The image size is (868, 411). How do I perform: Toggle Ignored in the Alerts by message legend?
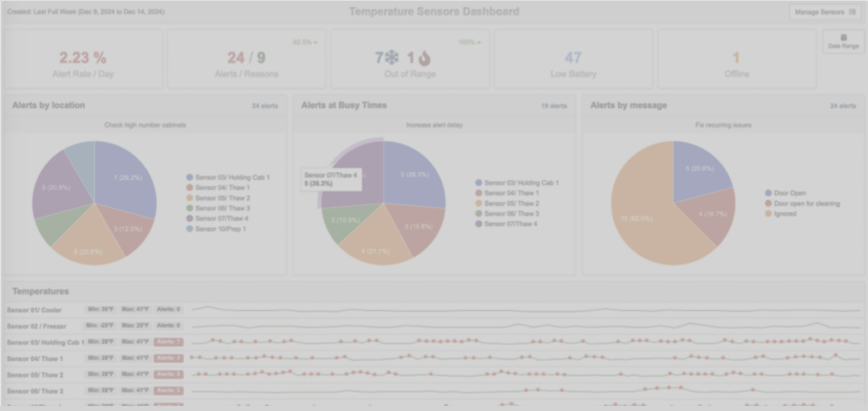click(x=784, y=214)
